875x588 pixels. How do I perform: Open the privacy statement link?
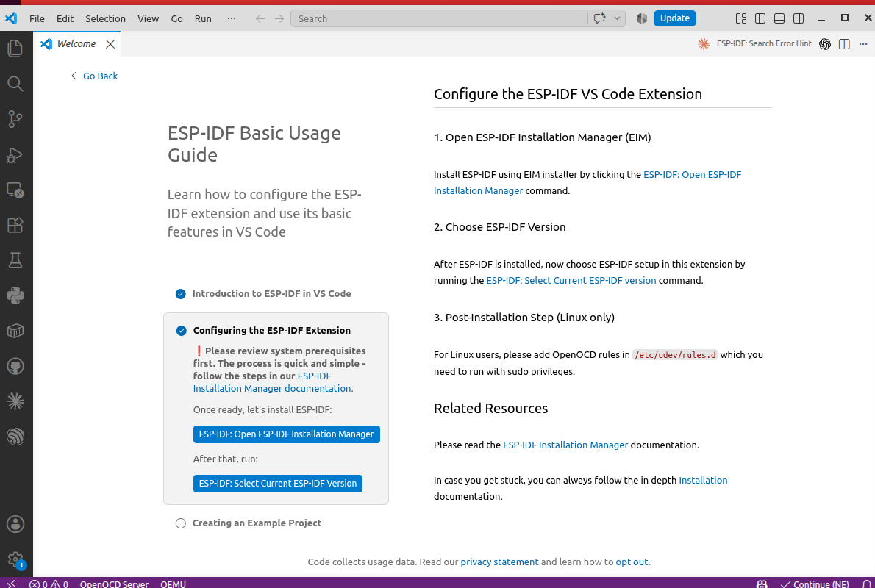[x=499, y=562]
